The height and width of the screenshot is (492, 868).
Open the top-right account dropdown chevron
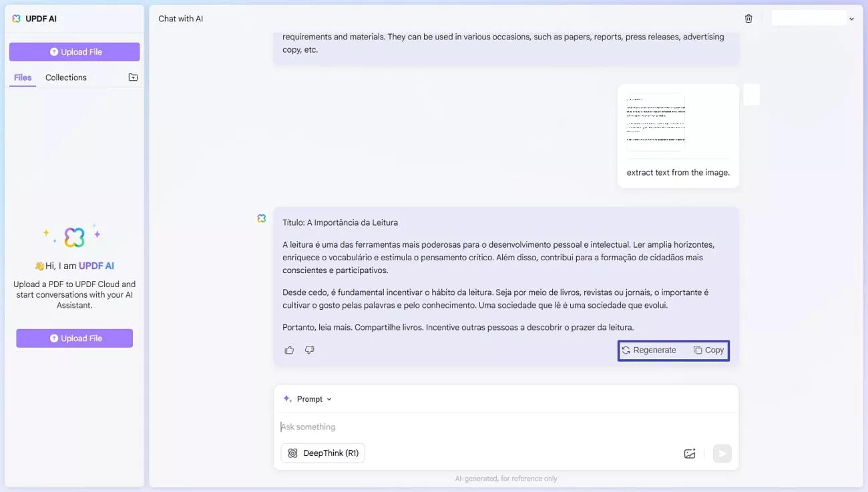tap(851, 19)
